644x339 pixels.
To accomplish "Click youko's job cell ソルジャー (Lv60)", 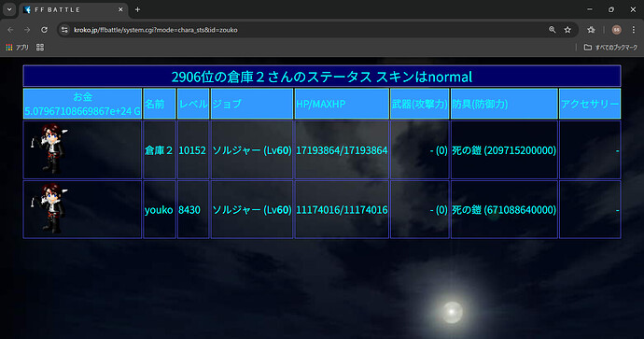I will tap(252, 209).
